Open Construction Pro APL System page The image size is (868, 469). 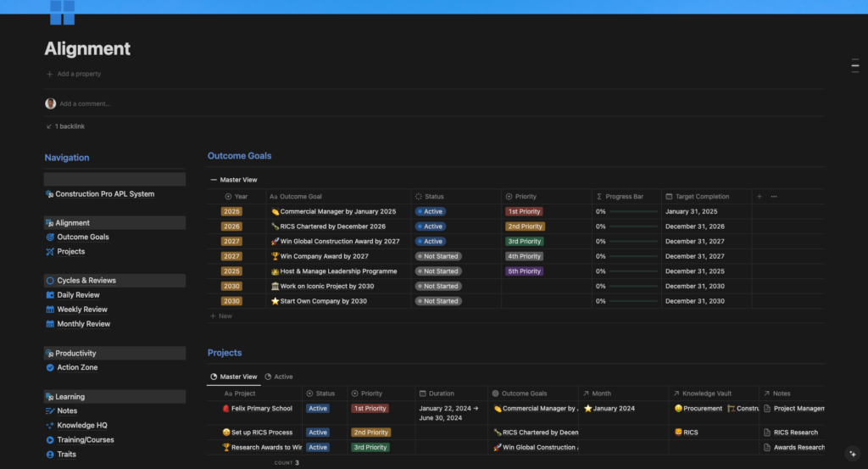104,194
